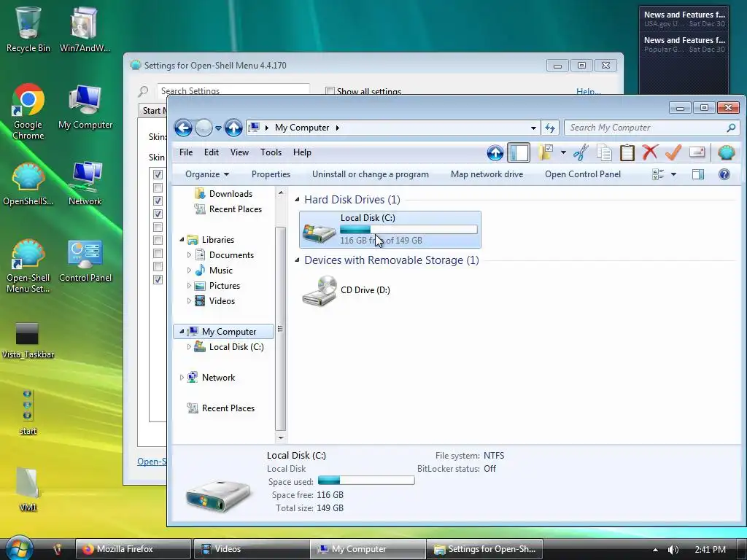Click the Refresh button on address bar

[x=550, y=128]
